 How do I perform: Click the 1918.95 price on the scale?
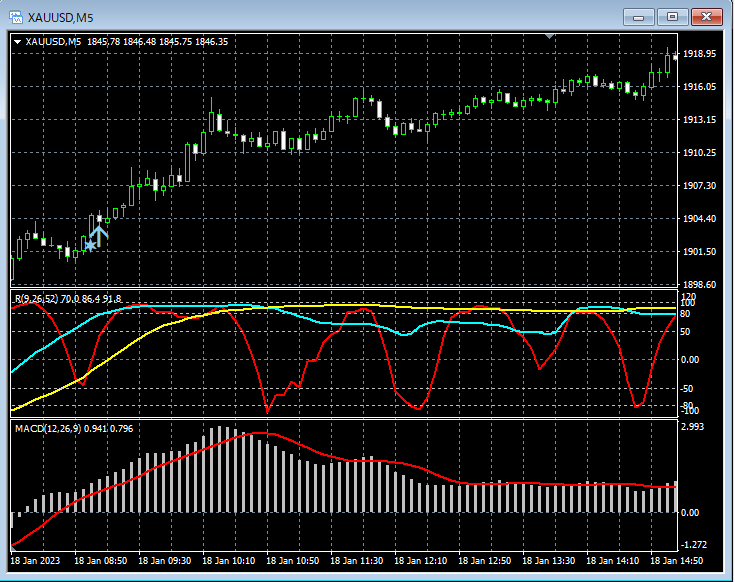[x=700, y=54]
